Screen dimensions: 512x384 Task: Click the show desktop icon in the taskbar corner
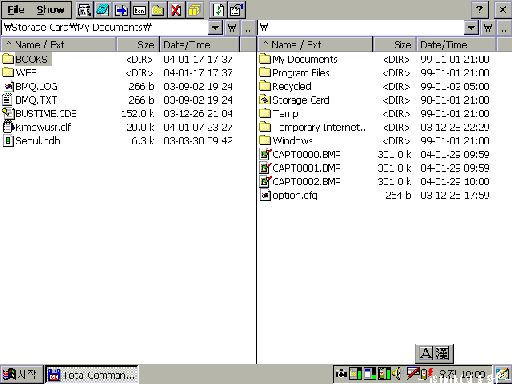(x=502, y=375)
